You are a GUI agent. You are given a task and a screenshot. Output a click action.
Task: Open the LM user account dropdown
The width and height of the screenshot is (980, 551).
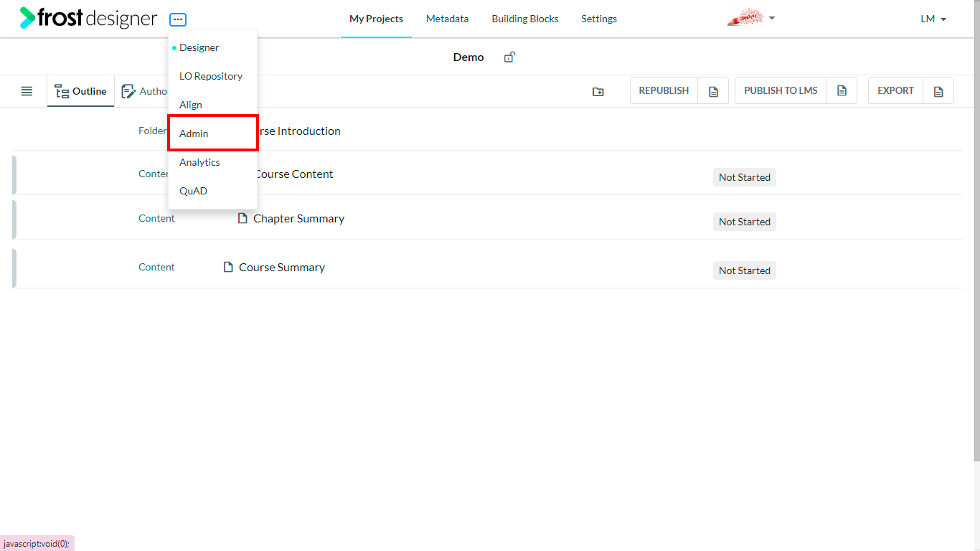pos(933,19)
